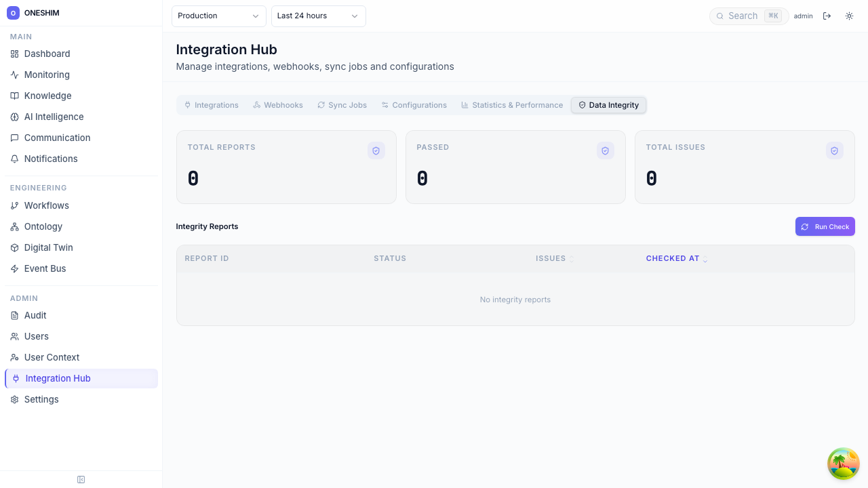
Task: Click the ONESHIM logo icon
Action: (x=13, y=13)
